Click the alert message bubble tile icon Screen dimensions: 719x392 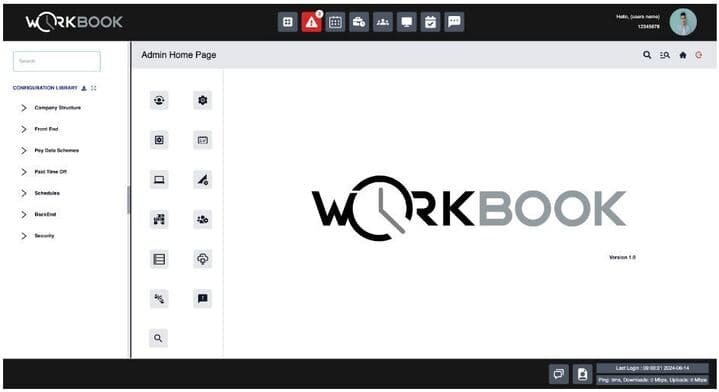[x=203, y=298]
